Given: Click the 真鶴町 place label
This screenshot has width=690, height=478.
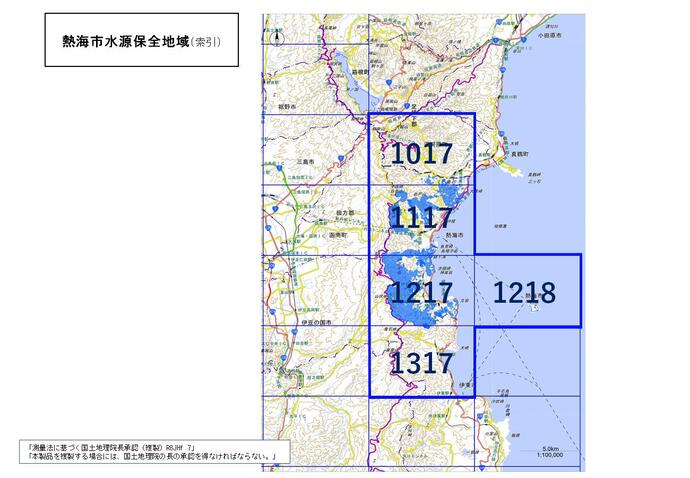Looking at the screenshot, I should coord(520,154).
